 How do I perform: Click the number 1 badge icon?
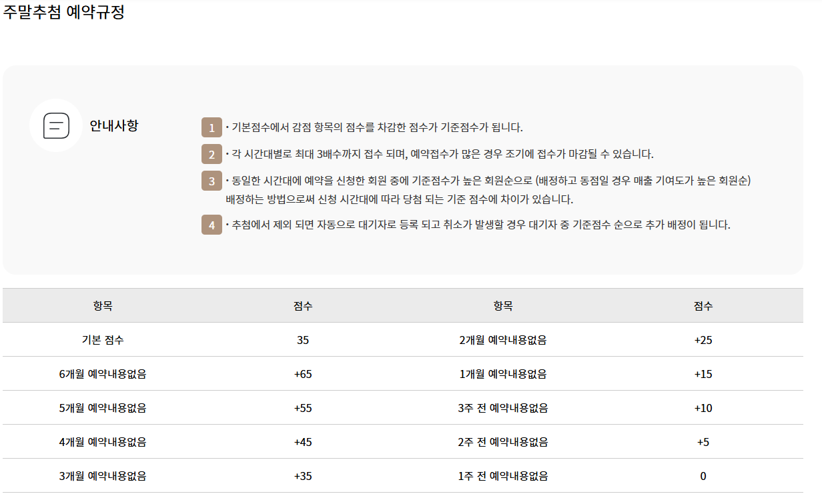(212, 128)
